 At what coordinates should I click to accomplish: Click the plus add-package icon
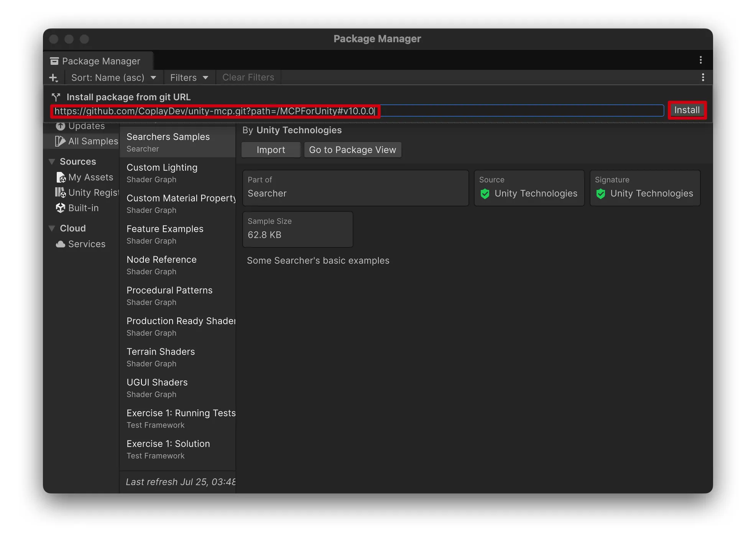[x=54, y=78]
